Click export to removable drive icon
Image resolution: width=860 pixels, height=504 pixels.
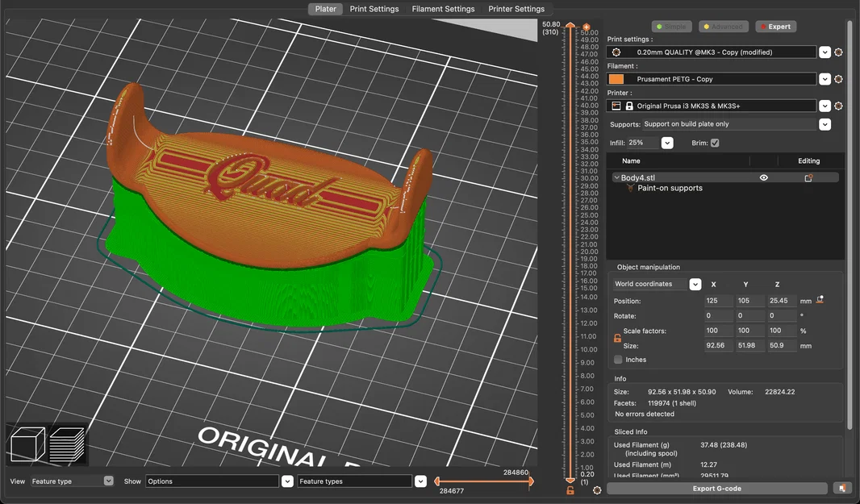841,488
